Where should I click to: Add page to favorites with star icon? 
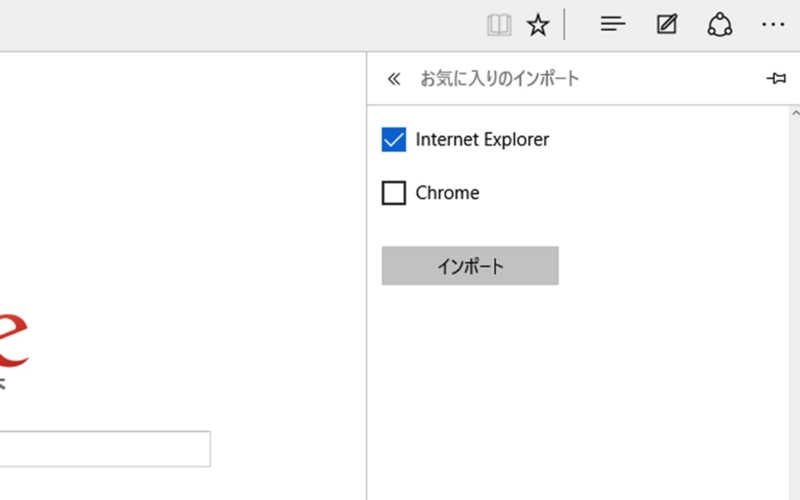[538, 24]
